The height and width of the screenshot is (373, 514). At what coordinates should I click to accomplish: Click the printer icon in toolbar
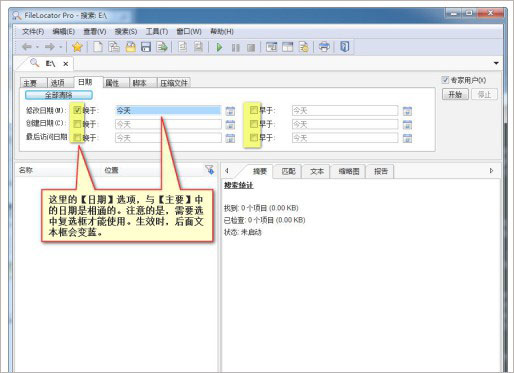coord(324,47)
